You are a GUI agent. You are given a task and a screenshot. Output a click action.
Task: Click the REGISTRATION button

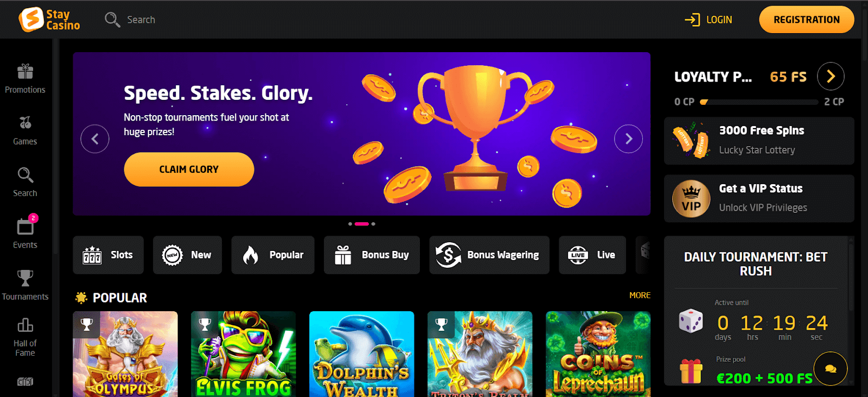click(806, 20)
